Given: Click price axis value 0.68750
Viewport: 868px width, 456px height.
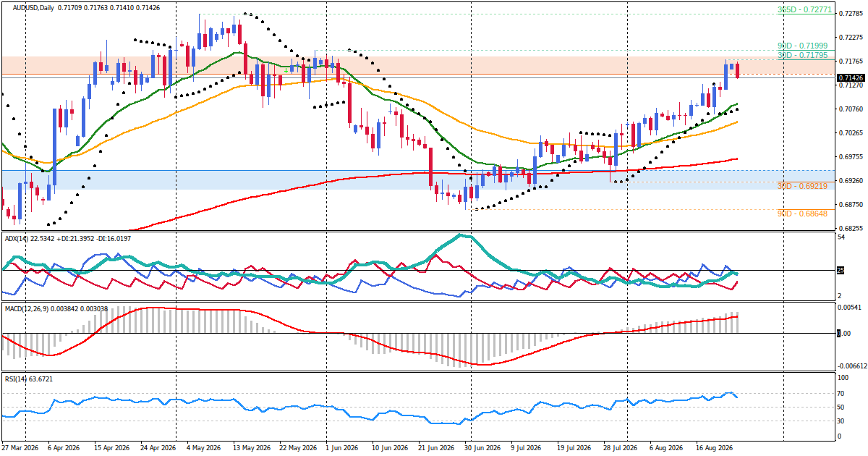Looking at the screenshot, I should point(850,205).
